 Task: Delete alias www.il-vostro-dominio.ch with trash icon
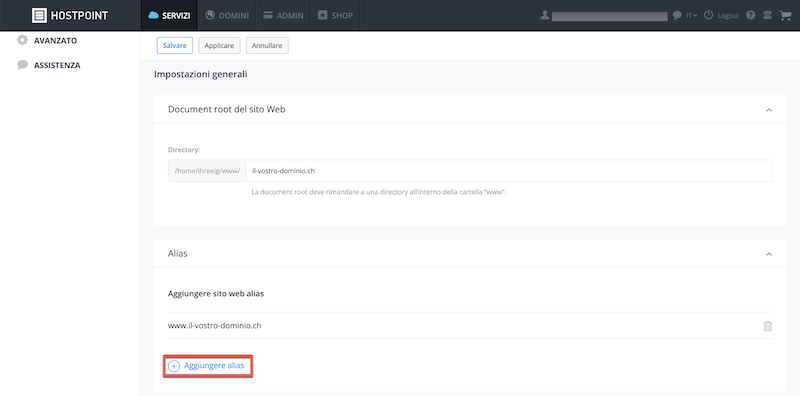click(x=767, y=326)
